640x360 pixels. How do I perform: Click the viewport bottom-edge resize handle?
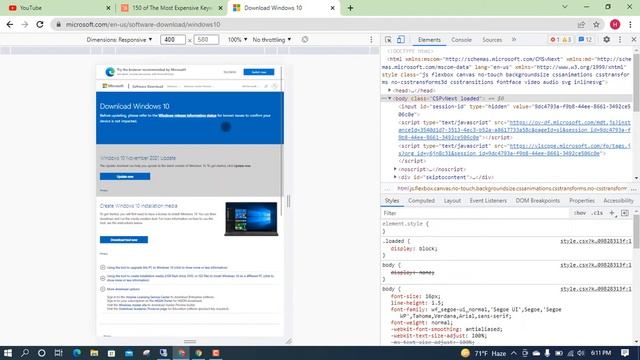point(190,341)
